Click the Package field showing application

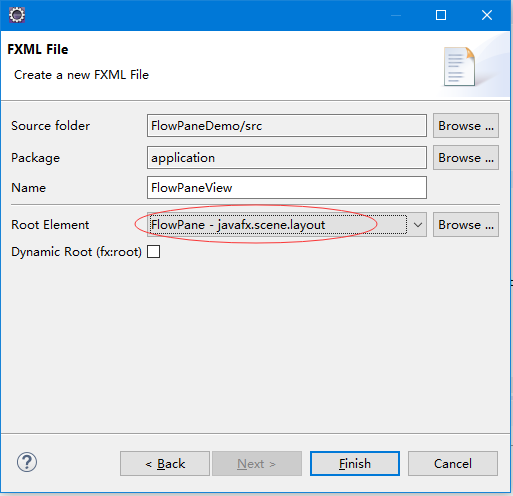pyautogui.click(x=287, y=158)
